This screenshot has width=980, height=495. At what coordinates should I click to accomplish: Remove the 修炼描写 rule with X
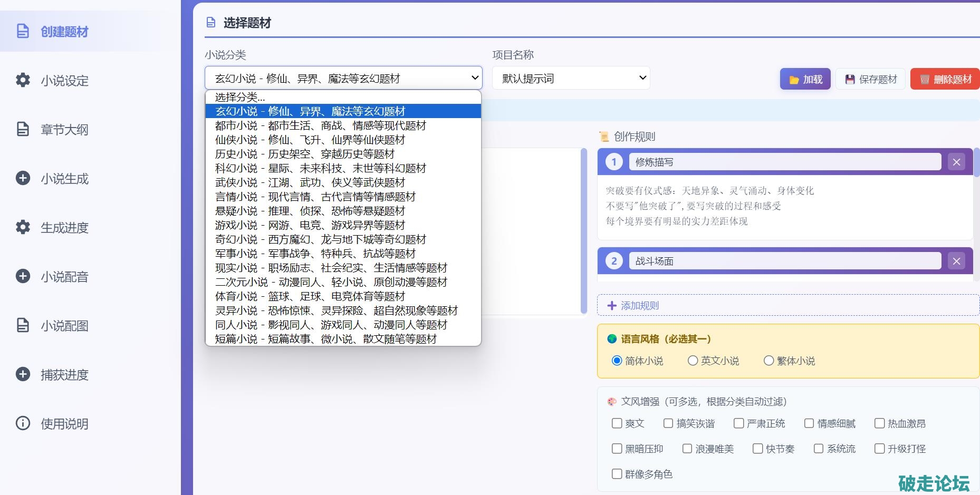click(956, 162)
